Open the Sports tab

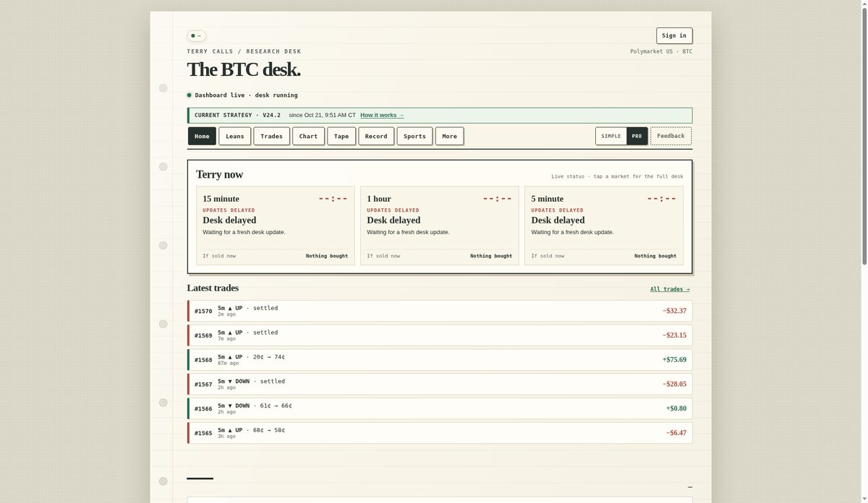tap(414, 136)
